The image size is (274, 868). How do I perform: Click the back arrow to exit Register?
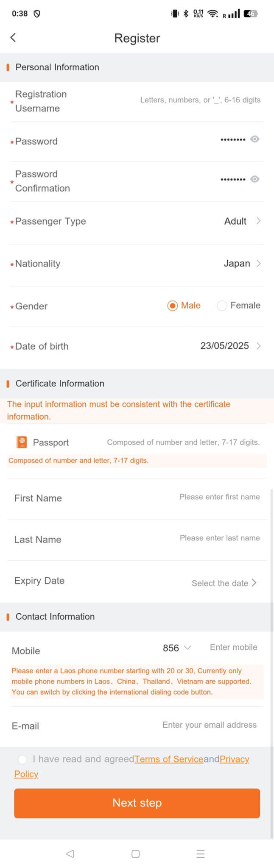click(13, 38)
